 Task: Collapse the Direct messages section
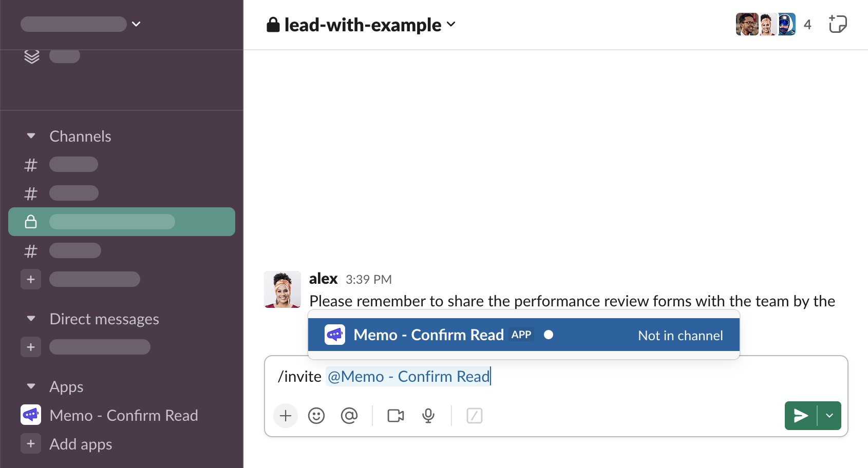[x=31, y=319]
